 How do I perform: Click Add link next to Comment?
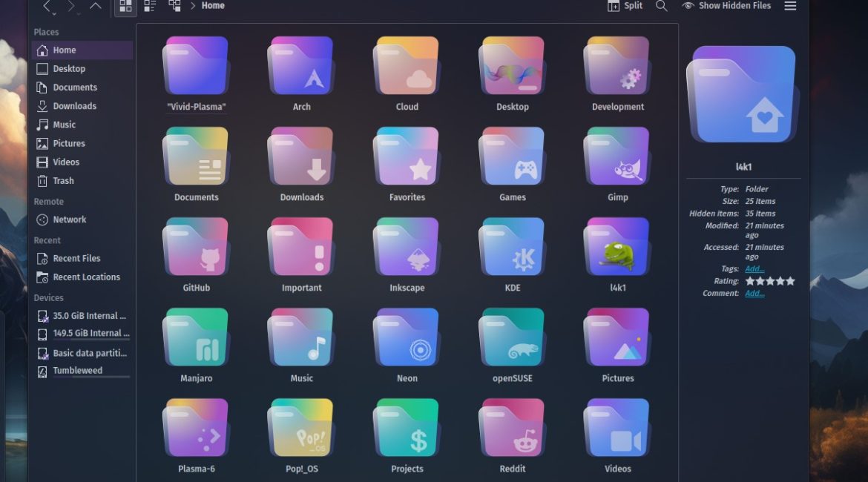[x=754, y=294]
